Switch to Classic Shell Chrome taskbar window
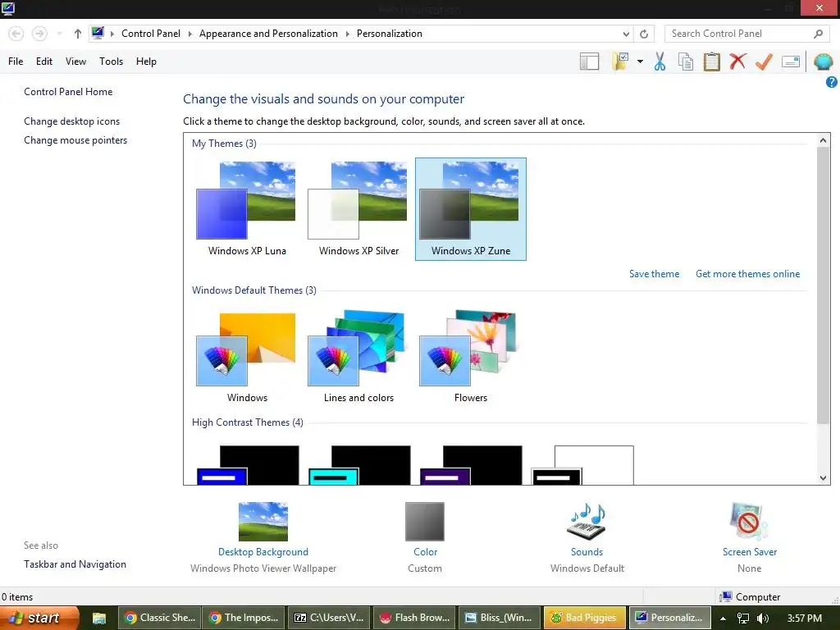The width and height of the screenshot is (840, 630). click(159, 618)
